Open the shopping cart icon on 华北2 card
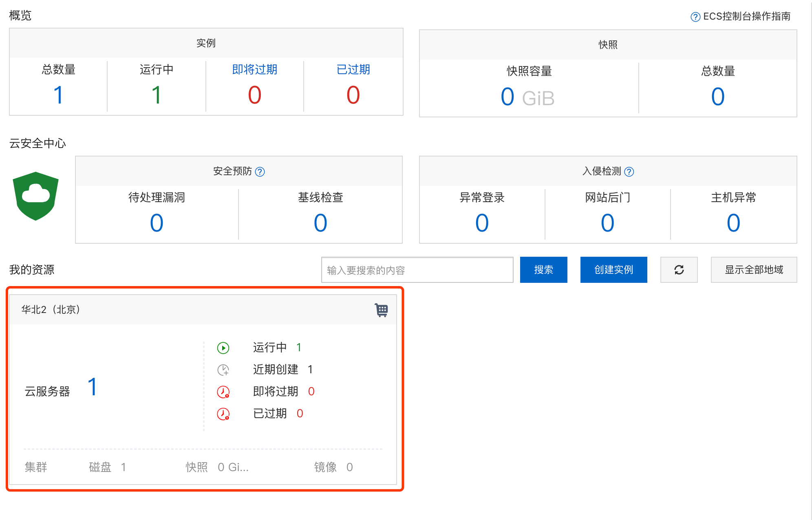Image resolution: width=812 pixels, height=520 pixels. tap(381, 310)
